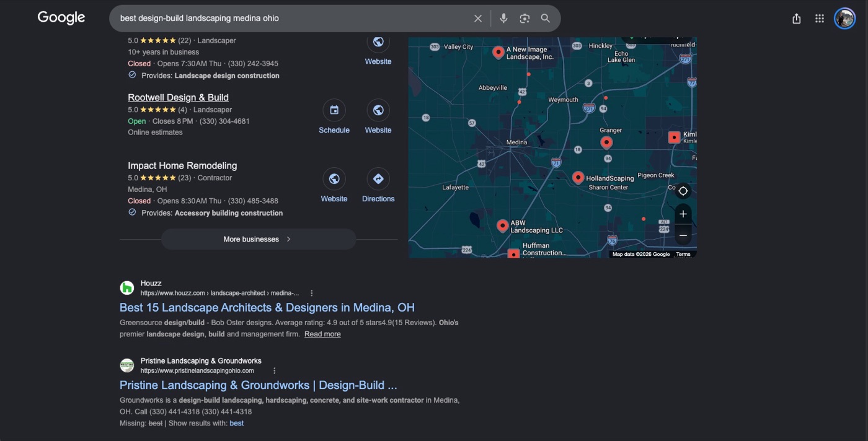Click the Terms link on the map
868x441 pixels.
(683, 255)
